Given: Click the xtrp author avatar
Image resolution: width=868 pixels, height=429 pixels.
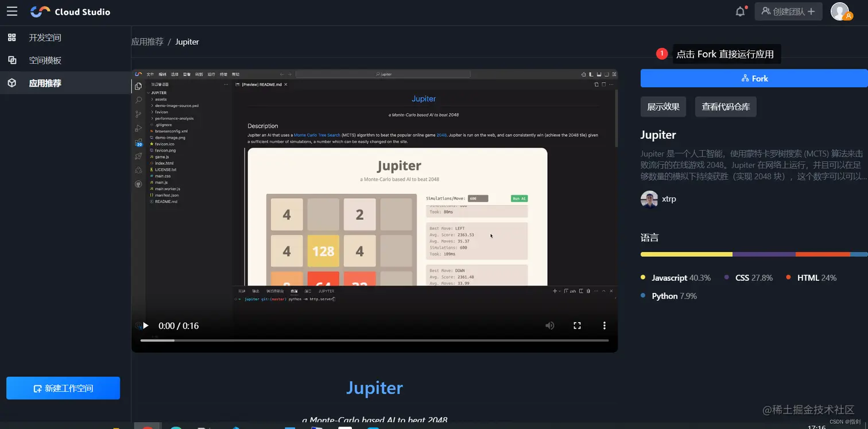Looking at the screenshot, I should point(649,199).
